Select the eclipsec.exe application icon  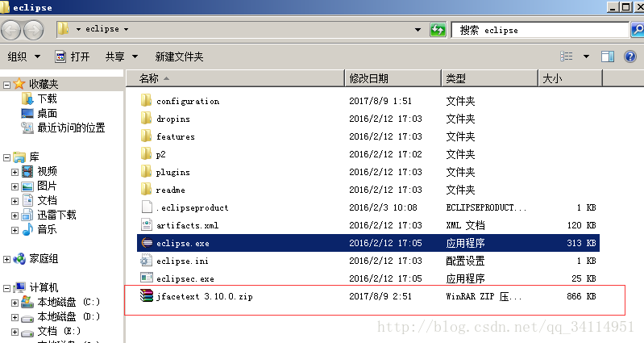(x=147, y=278)
